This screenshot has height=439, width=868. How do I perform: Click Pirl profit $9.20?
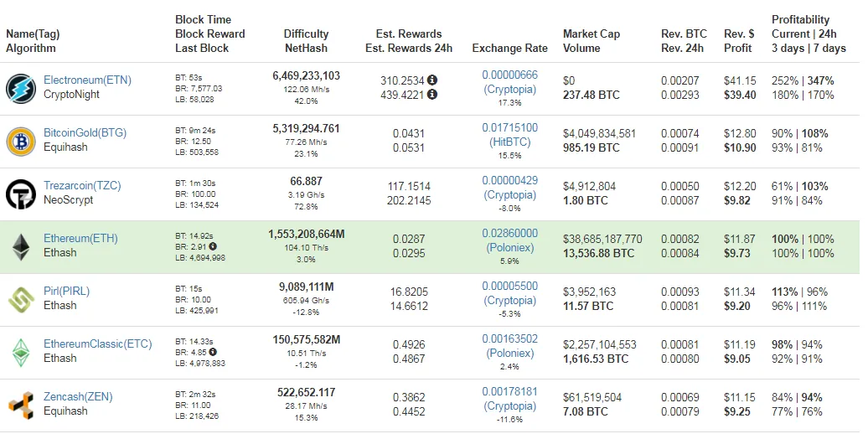(736, 306)
